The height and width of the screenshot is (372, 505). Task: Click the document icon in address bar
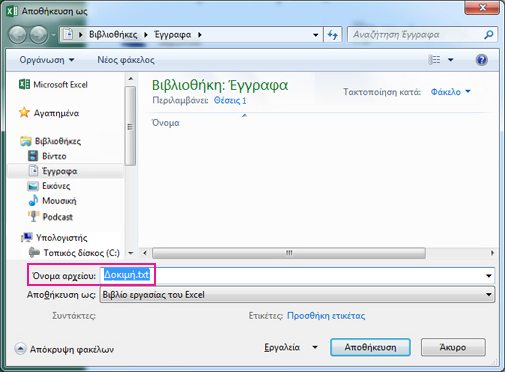[68, 34]
